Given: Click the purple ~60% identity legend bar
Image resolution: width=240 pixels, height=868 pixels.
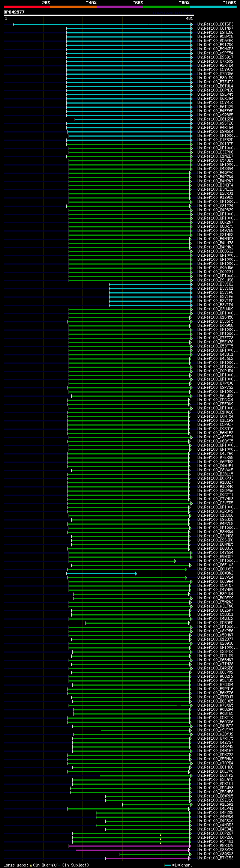Looking at the screenshot, I should point(120,7).
